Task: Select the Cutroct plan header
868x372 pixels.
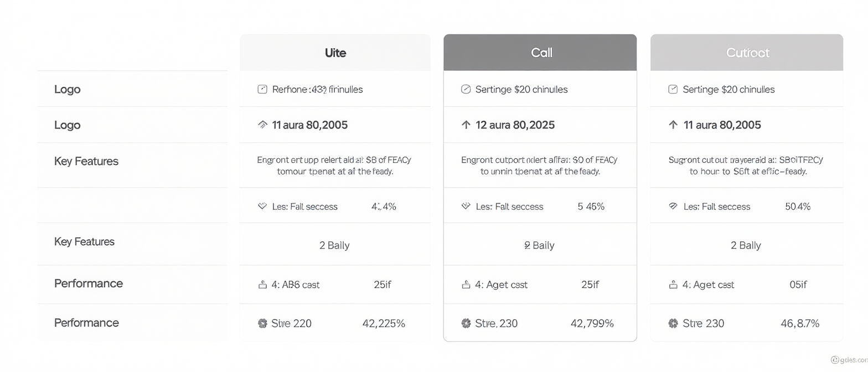Action: tap(747, 53)
